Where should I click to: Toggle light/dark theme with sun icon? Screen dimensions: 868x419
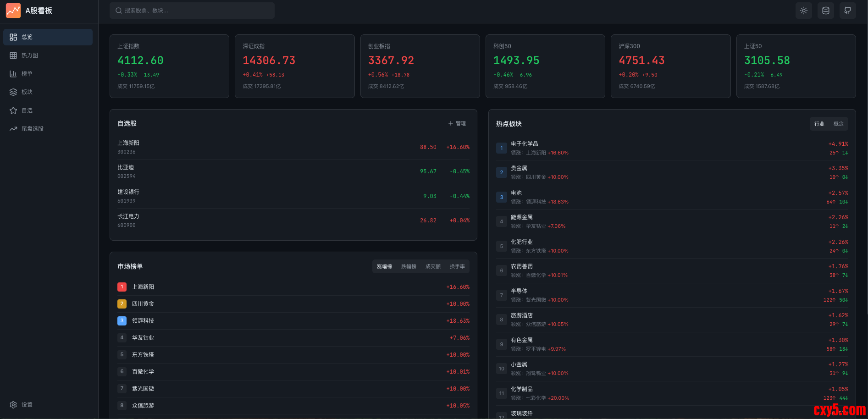(x=803, y=11)
